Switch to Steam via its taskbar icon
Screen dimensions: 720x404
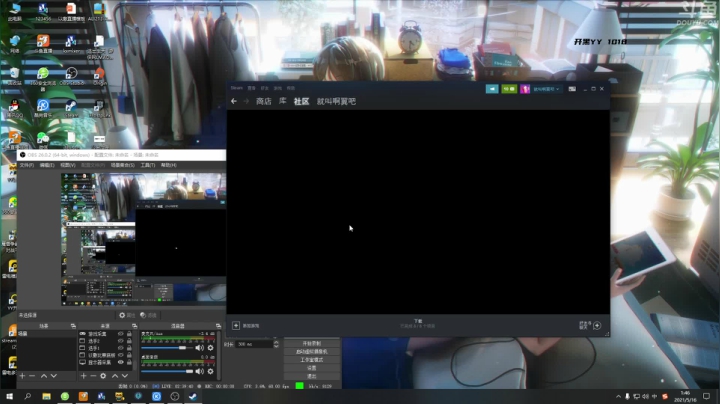[x=192, y=396]
